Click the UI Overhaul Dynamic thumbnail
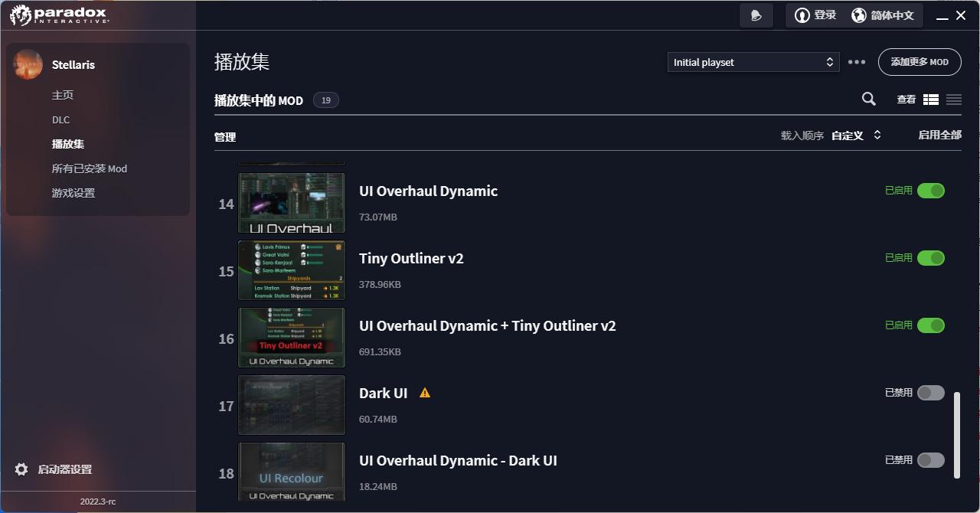Viewport: 980px width, 513px height. 292,202
